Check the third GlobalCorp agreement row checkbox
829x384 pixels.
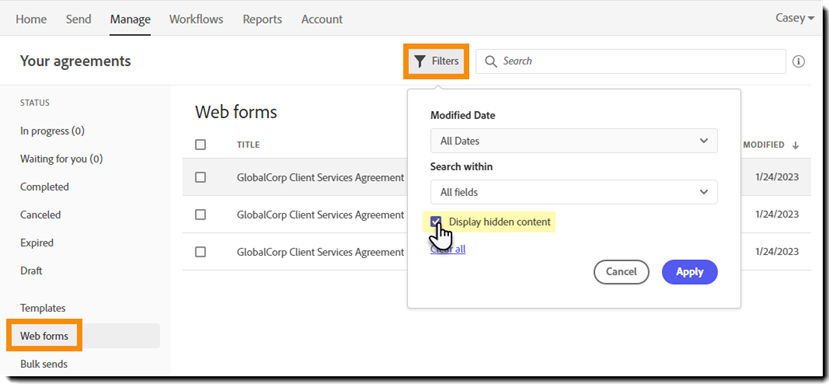pyautogui.click(x=200, y=252)
